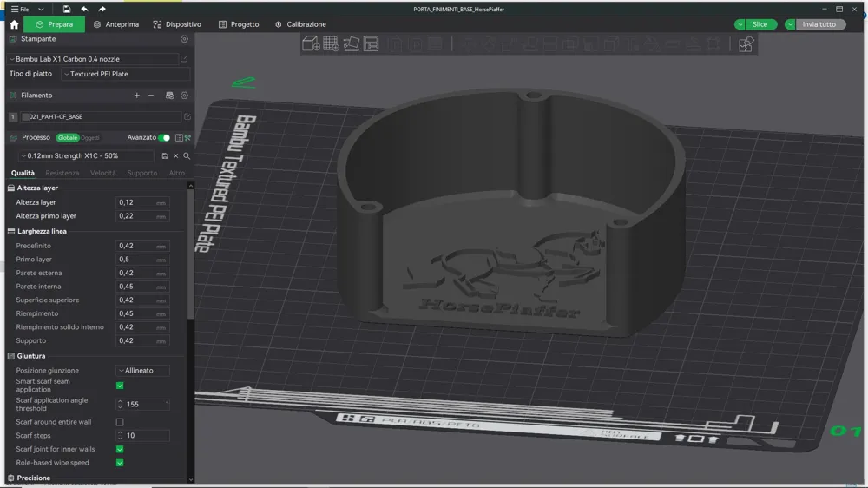Click the Save project icon in title bar
This screenshot has height=488, width=868.
(x=67, y=9)
